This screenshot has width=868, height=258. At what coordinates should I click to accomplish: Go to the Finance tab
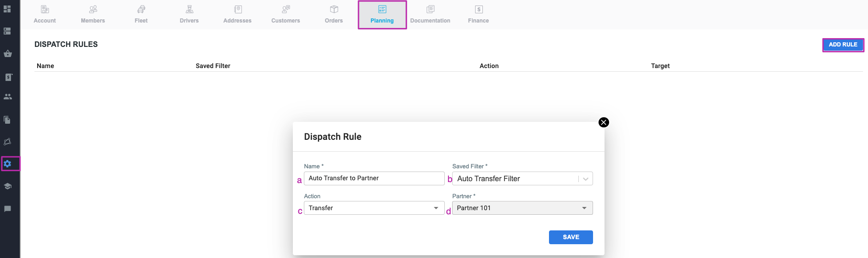(x=478, y=14)
